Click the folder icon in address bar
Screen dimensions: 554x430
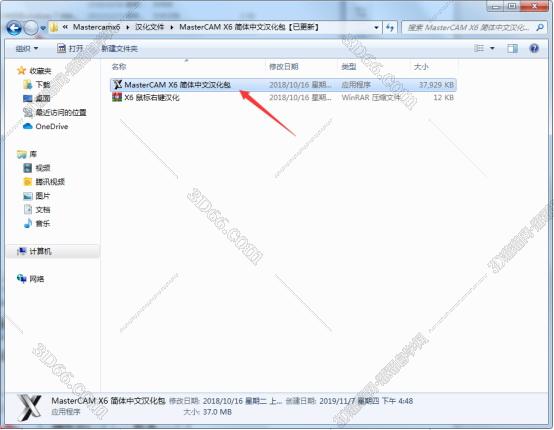pyautogui.click(x=54, y=28)
